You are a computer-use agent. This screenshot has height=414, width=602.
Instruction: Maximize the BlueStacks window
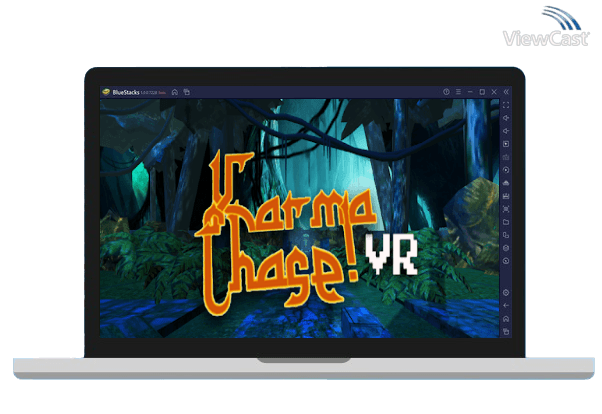[x=482, y=92]
